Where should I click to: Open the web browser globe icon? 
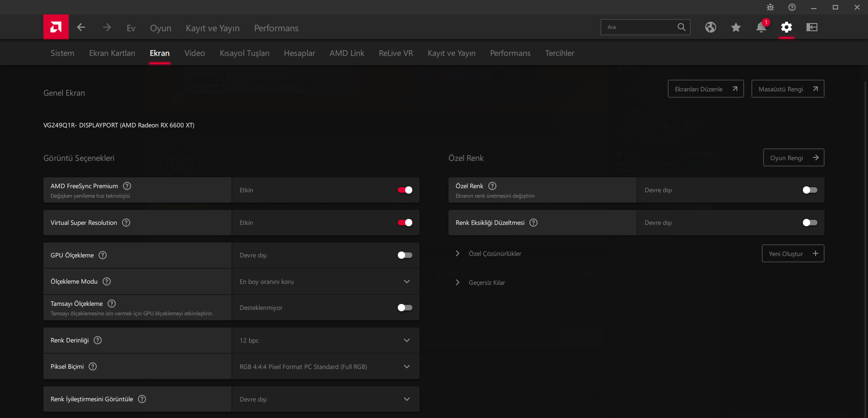pos(711,27)
